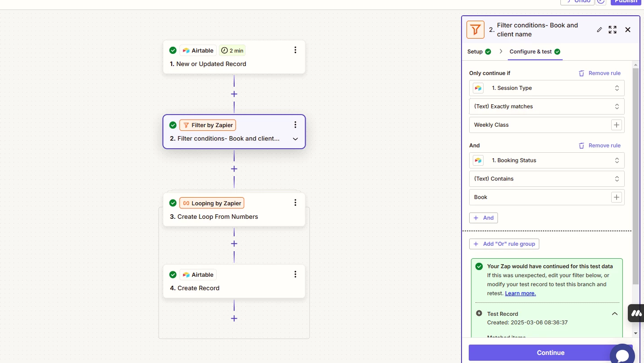
Task: Click the Test Record created timestamp text
Action: click(528, 323)
